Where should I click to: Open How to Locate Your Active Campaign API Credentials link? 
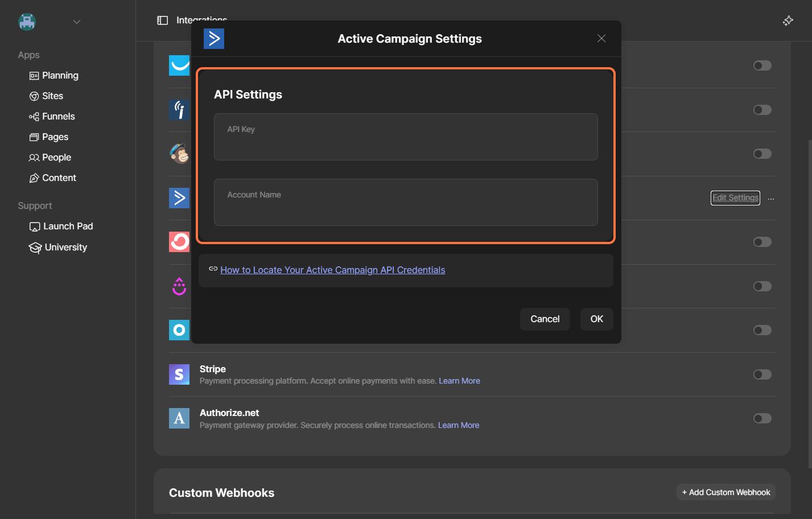pos(333,270)
